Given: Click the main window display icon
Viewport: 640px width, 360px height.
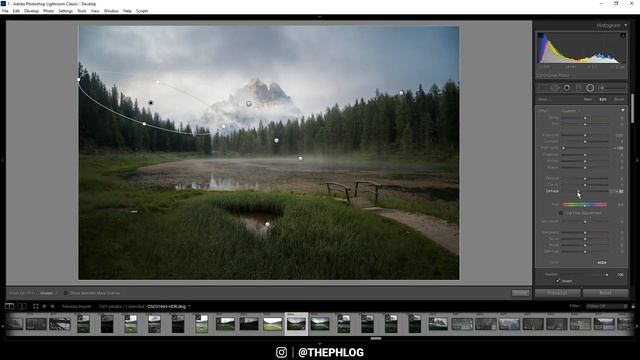Looking at the screenshot, I should point(9,306).
